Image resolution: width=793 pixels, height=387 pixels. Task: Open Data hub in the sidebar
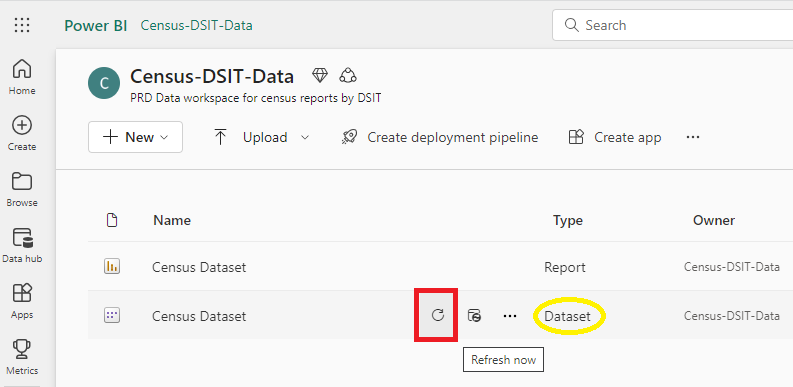[22, 245]
